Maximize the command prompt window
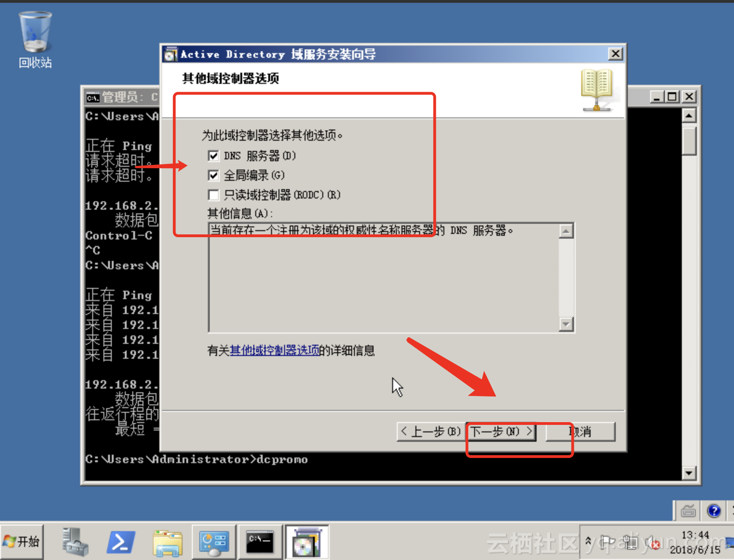 (672, 97)
